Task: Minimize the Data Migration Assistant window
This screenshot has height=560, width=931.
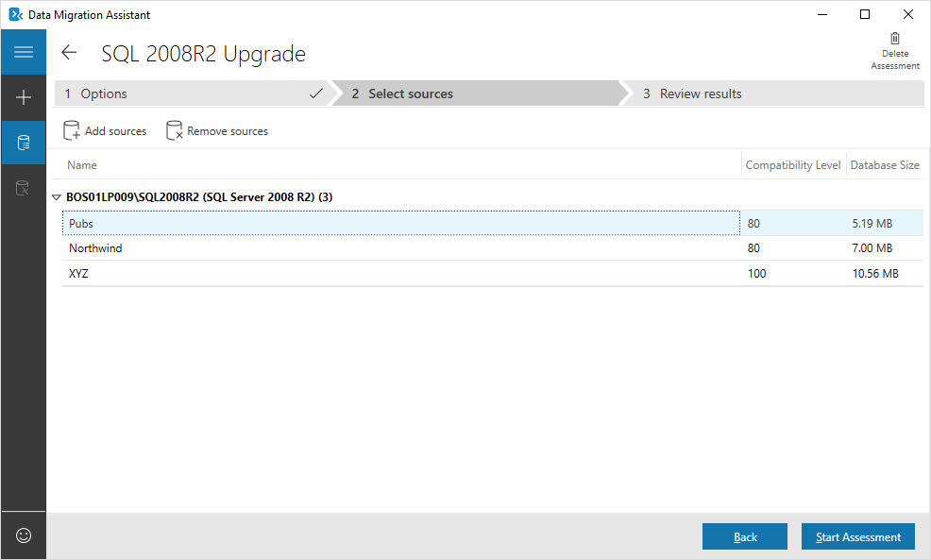Action: 822,14
